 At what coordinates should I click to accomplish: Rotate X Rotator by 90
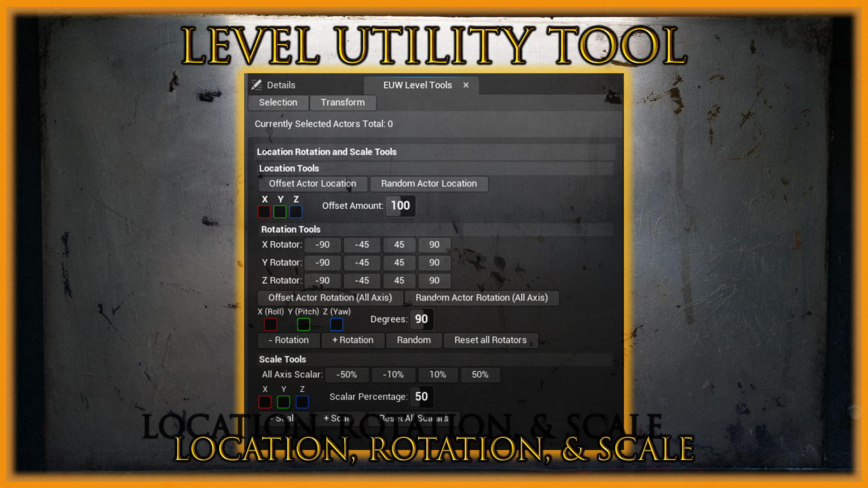(434, 244)
